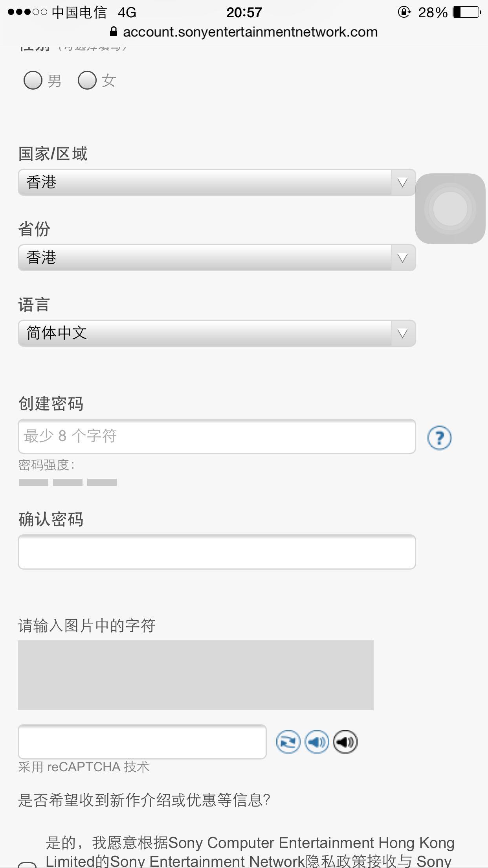Click the 确认密码 confirmation field
The image size is (488, 868).
coord(216,552)
